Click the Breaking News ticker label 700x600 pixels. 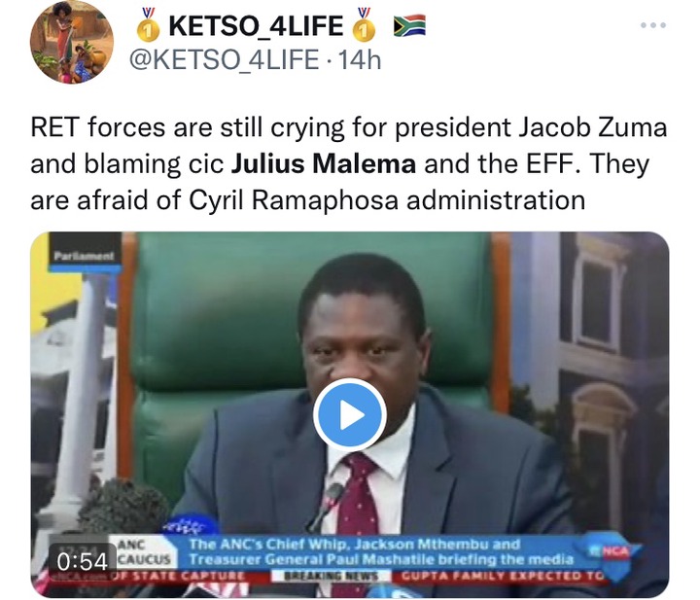tap(332, 576)
